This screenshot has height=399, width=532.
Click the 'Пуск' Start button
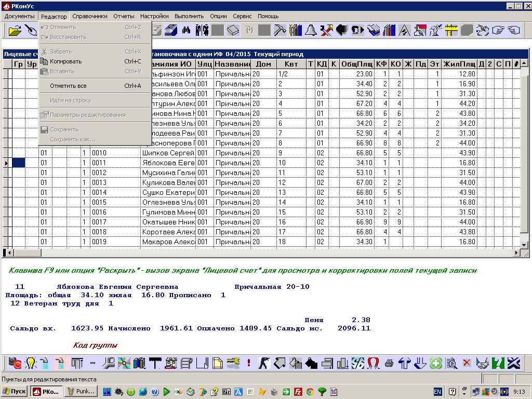(x=14, y=391)
